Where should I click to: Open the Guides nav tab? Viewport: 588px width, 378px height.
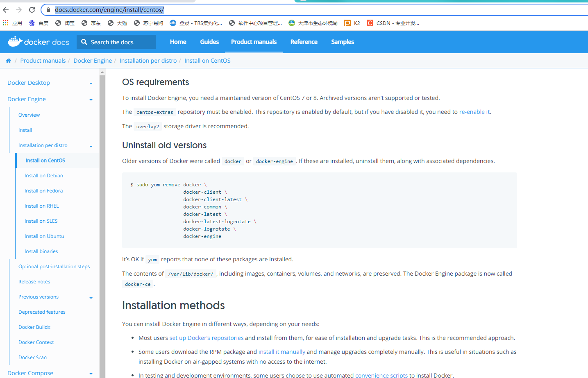click(209, 42)
